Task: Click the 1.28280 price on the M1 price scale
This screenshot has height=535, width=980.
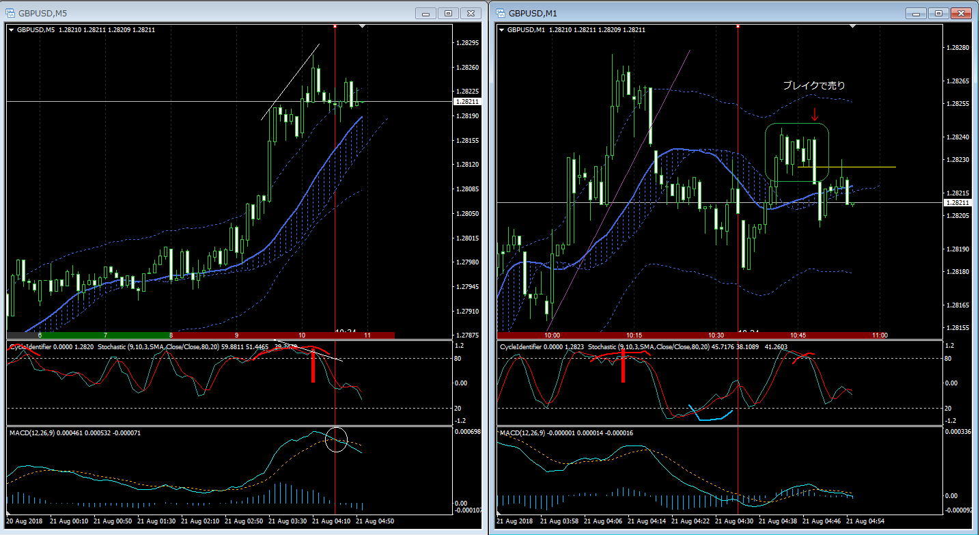Action: click(x=957, y=48)
